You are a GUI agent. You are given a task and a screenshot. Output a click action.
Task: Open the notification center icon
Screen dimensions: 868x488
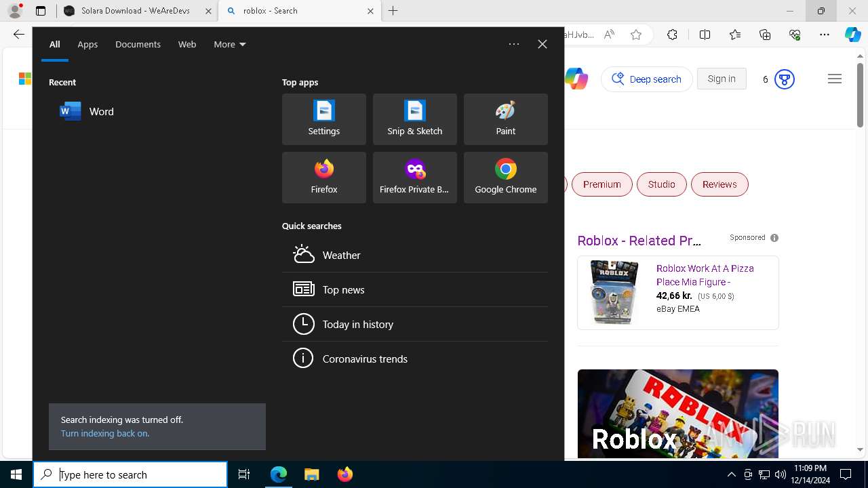tap(846, 474)
